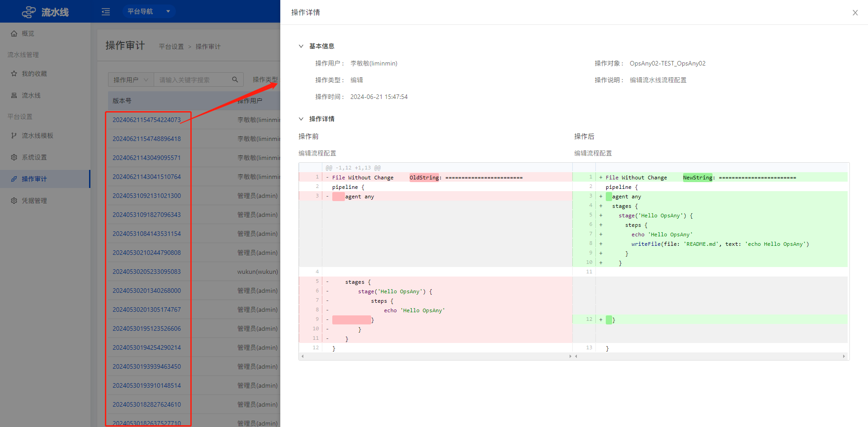Screen dimensions: 868x427
Task: Open version 20240531092131021300
Action: (146, 196)
